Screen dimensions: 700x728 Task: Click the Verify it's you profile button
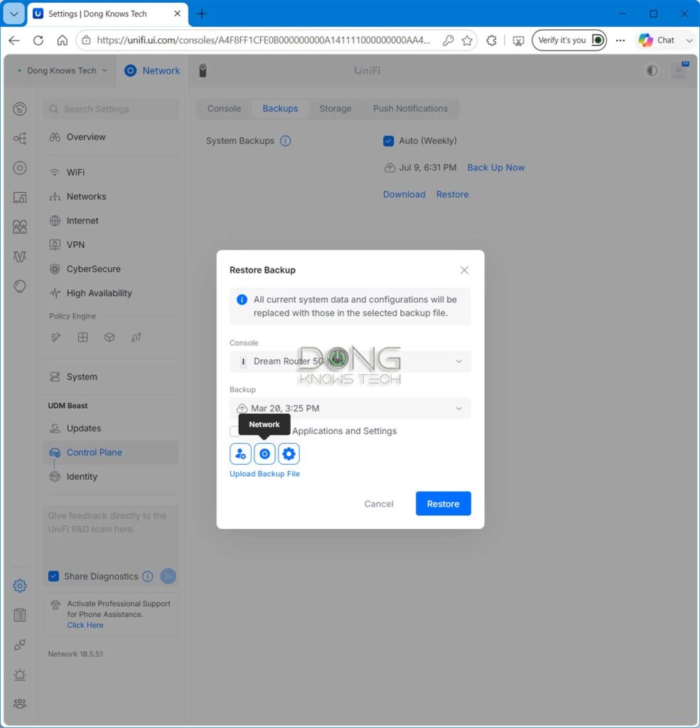569,41
